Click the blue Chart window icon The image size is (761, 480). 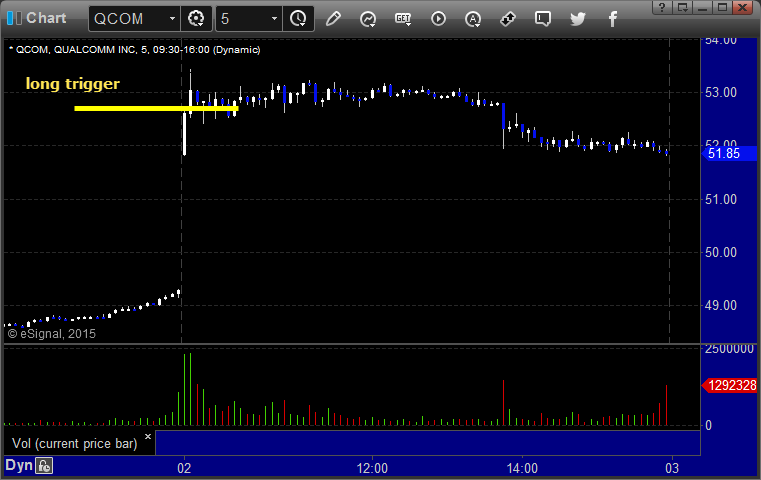(14, 18)
